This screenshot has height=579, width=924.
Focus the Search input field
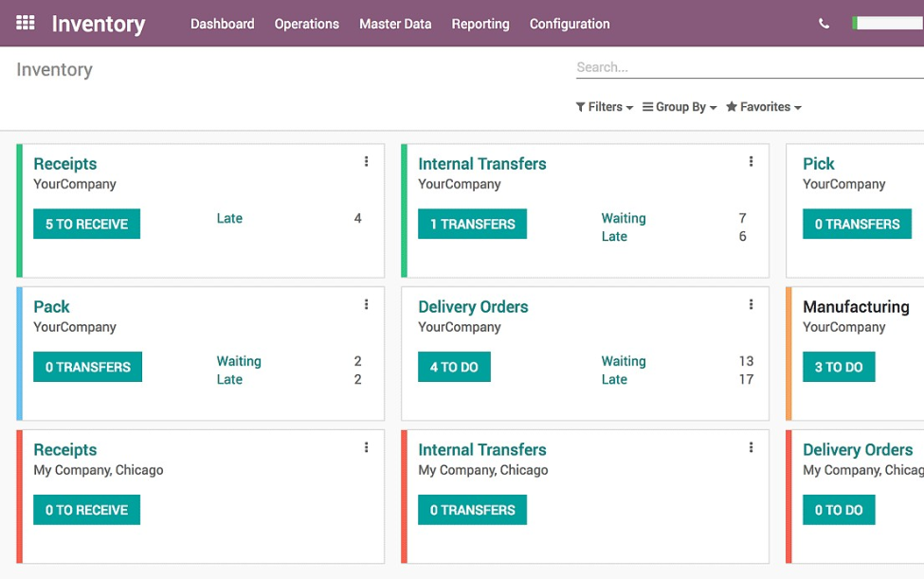click(750, 67)
